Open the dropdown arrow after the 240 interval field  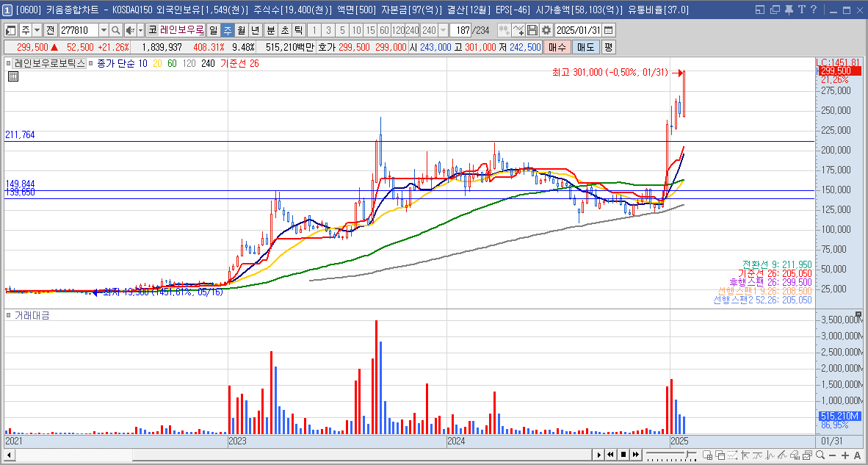tap(443, 30)
